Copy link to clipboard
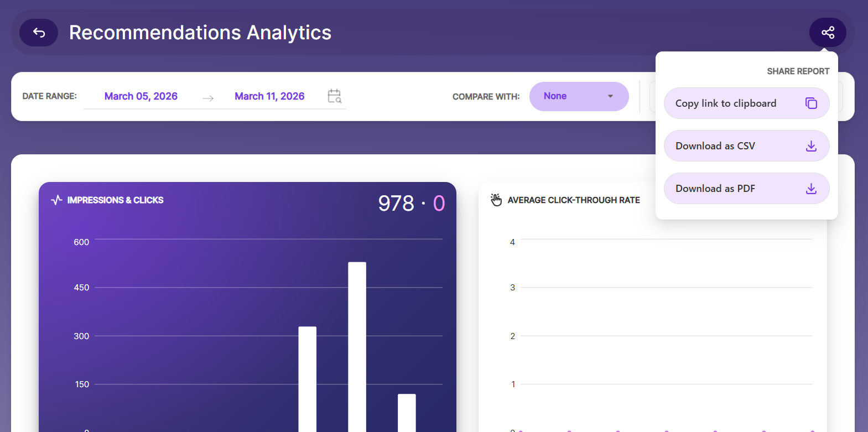868x432 pixels. point(746,103)
